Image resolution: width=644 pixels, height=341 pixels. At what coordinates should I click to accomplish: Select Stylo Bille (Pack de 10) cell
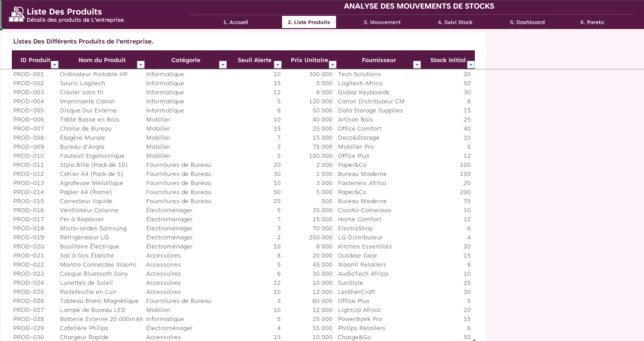101,165
